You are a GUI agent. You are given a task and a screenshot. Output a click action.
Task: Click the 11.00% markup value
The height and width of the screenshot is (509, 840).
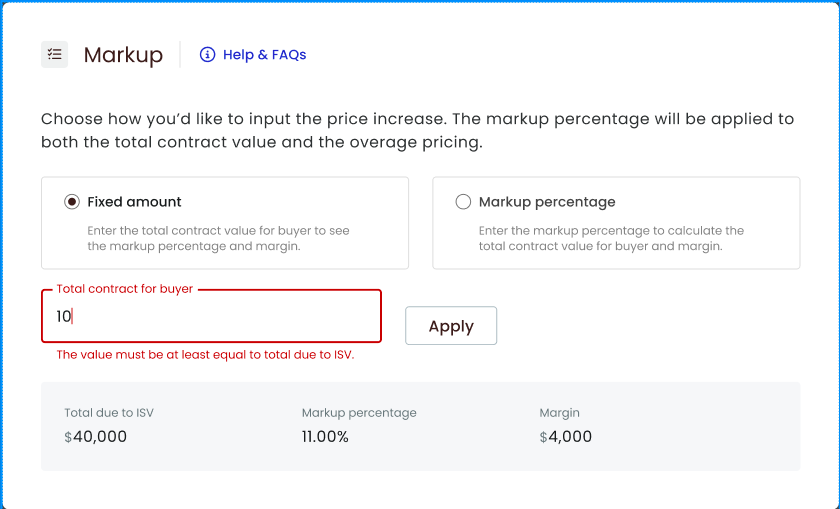[325, 437]
